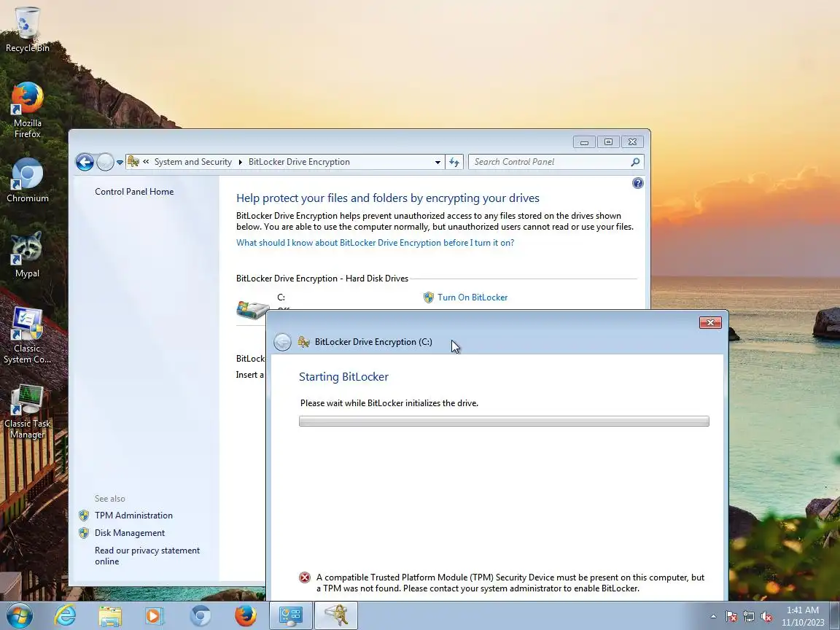Show hidden tray icons arrow
Image resolution: width=840 pixels, height=630 pixels.
click(x=713, y=616)
